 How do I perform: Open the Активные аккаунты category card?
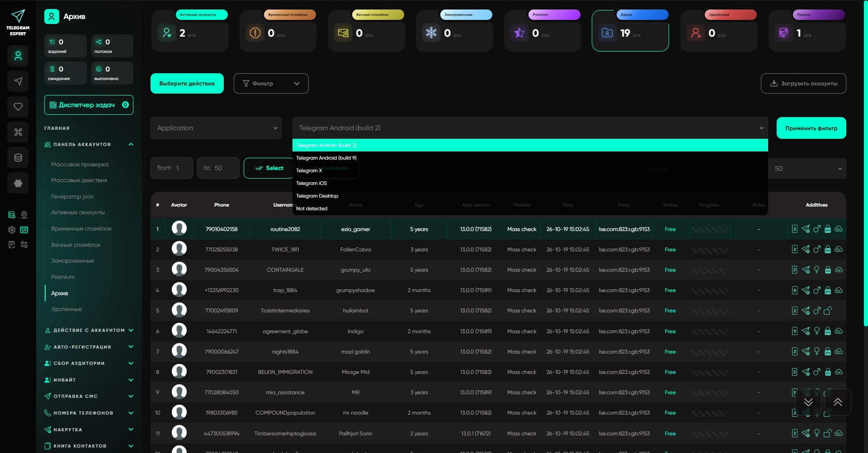click(x=190, y=31)
